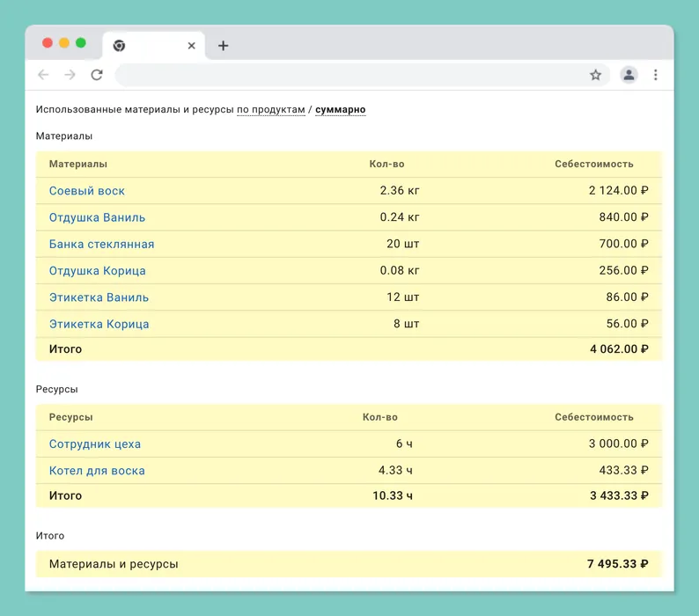Click the '840.00 ₽' cost cell
The height and width of the screenshot is (616, 699).
pyautogui.click(x=623, y=217)
